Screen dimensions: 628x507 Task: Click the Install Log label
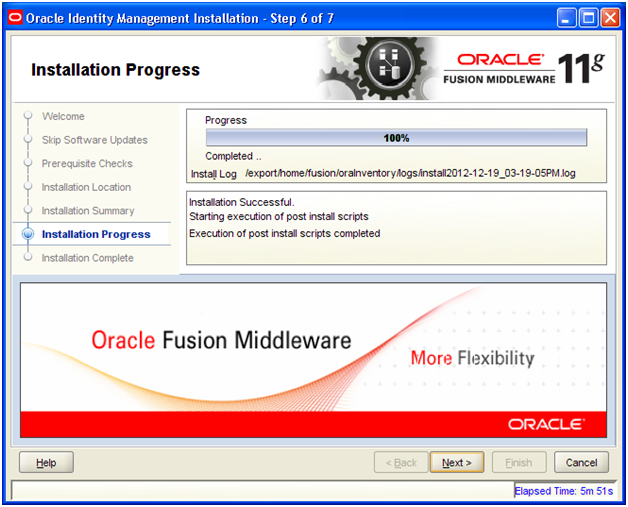(213, 174)
